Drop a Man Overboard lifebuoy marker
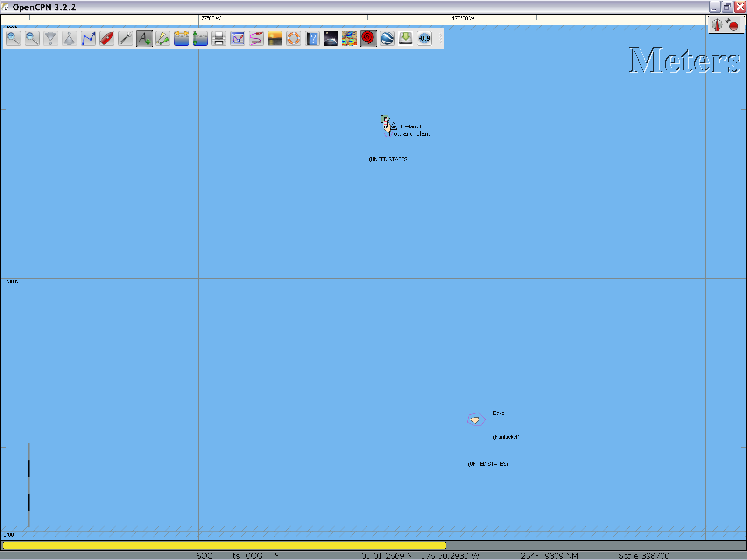Viewport: 747px width, 560px height. coord(294,38)
